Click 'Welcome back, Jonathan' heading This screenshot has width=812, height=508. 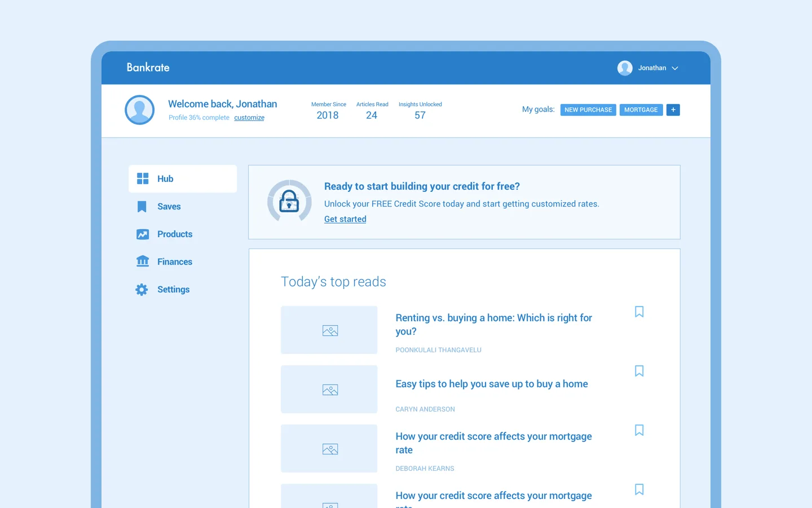click(223, 104)
